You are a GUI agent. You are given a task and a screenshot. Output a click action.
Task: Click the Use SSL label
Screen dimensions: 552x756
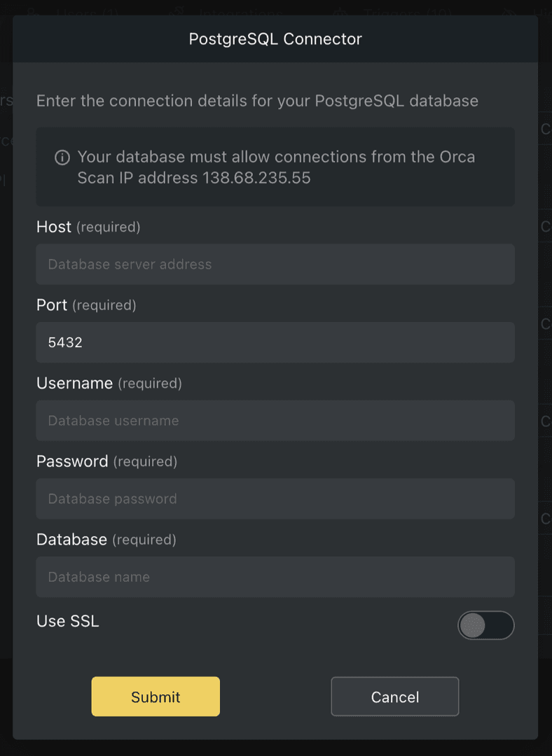[67, 621]
